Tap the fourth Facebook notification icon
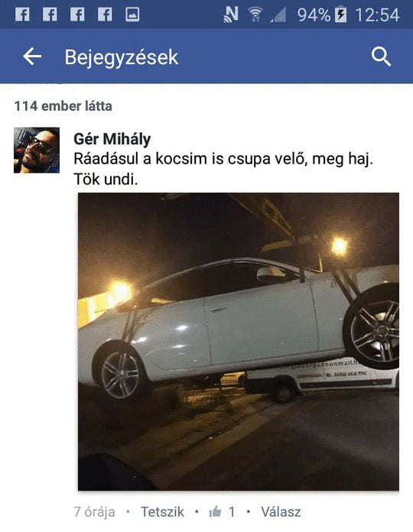 [105, 15]
